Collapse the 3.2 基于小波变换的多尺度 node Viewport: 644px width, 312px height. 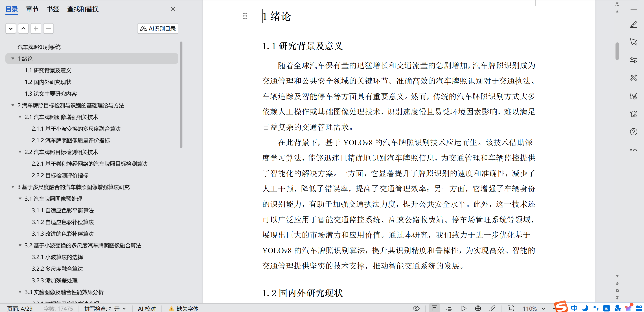click(20, 246)
